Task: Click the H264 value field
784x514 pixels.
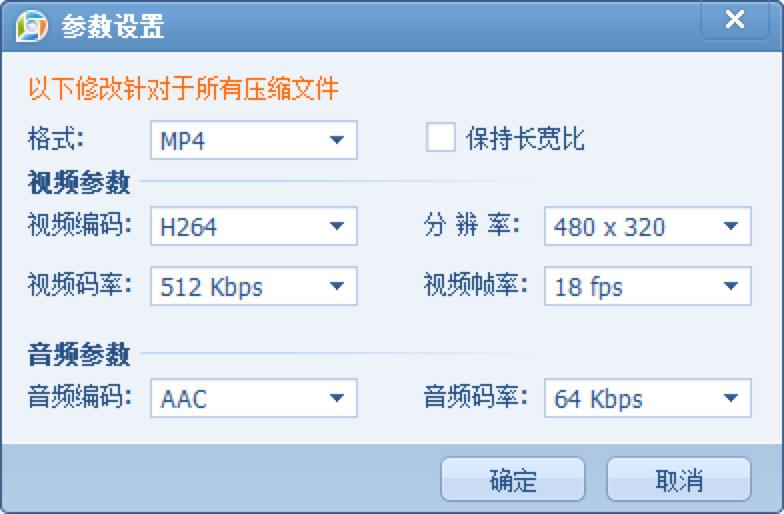Action: (x=189, y=227)
